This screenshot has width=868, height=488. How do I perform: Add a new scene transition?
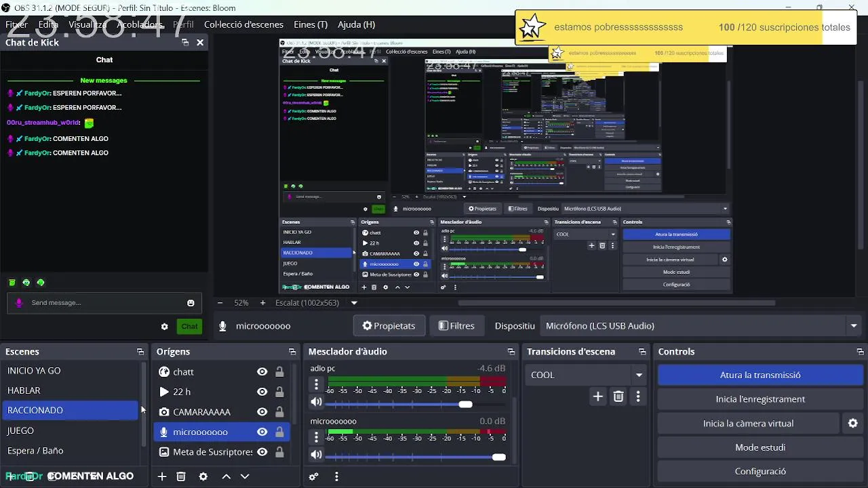pyautogui.click(x=597, y=396)
